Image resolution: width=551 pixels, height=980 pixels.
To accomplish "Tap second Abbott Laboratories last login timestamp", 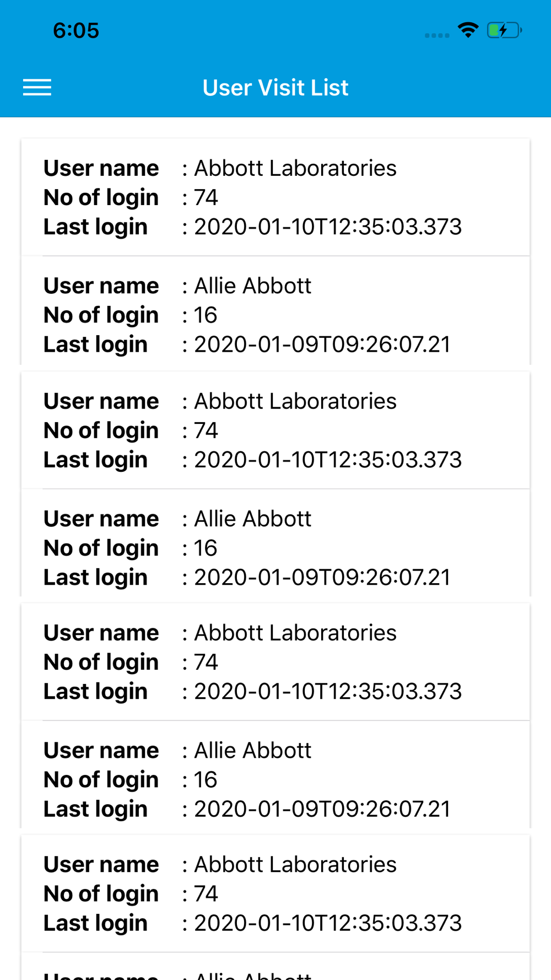I will (328, 460).
